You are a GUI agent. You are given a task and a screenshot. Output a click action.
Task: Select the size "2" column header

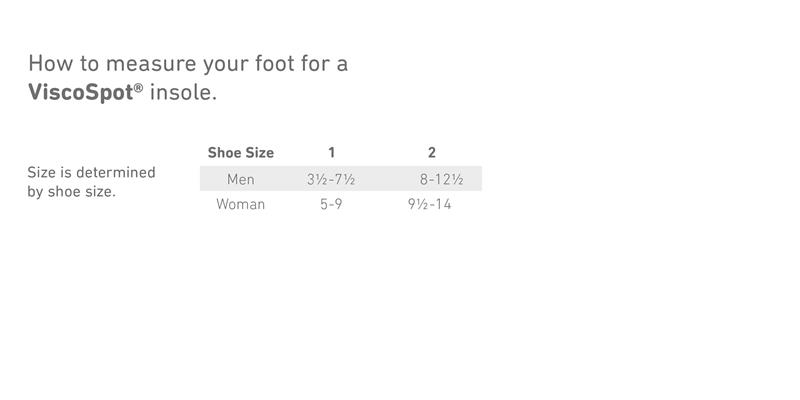click(432, 153)
